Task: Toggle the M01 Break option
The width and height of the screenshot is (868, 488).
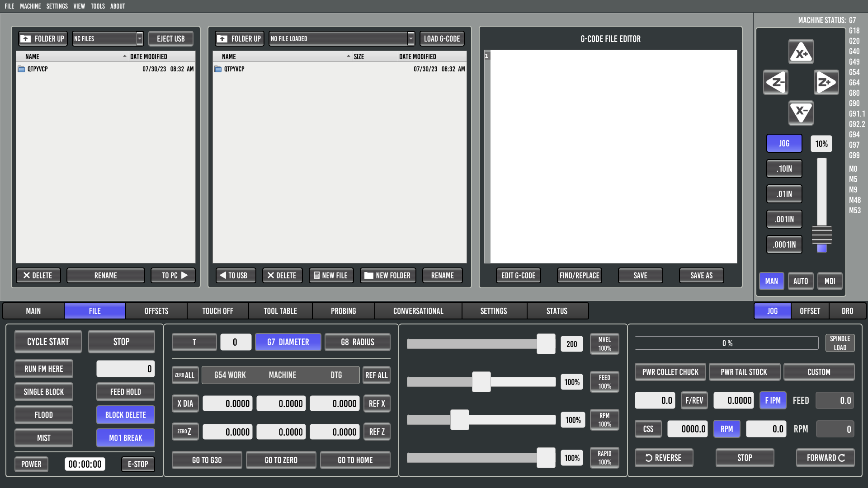Action: [125, 438]
